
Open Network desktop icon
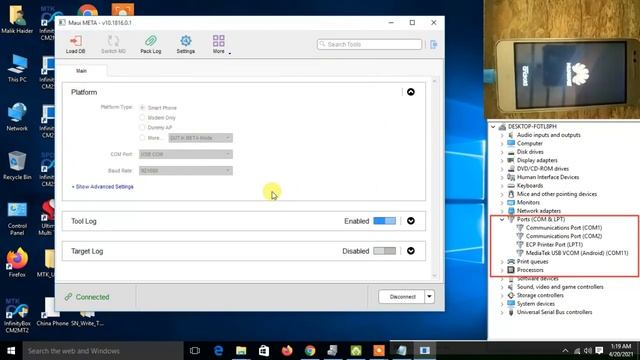click(x=17, y=117)
